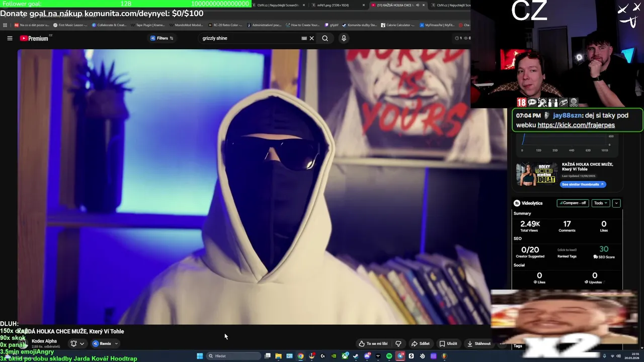Image resolution: width=644 pixels, height=362 pixels.
Task: Open 'Collaborate & Creat...' bookmark
Action: (110, 25)
